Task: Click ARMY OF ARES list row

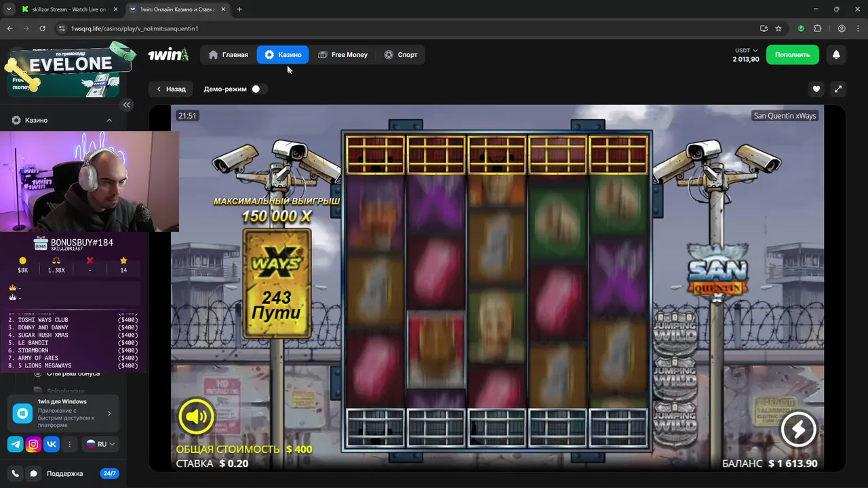Action: 73,358
